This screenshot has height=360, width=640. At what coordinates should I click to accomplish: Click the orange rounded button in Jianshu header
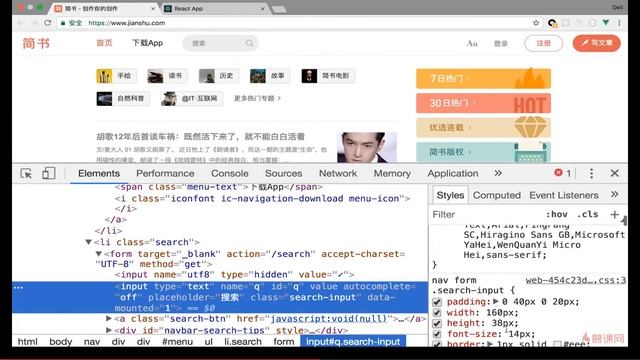pyautogui.click(x=596, y=43)
